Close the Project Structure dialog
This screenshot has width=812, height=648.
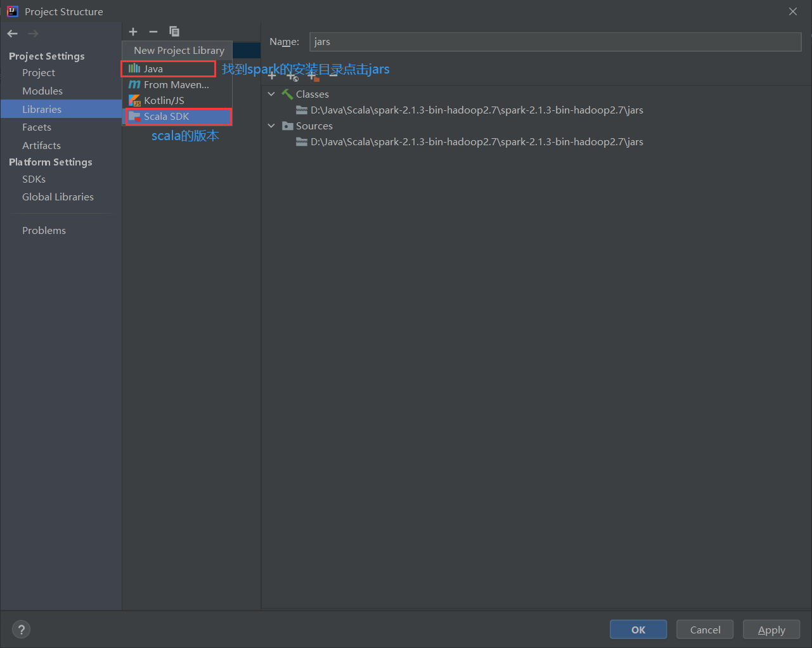coord(793,11)
